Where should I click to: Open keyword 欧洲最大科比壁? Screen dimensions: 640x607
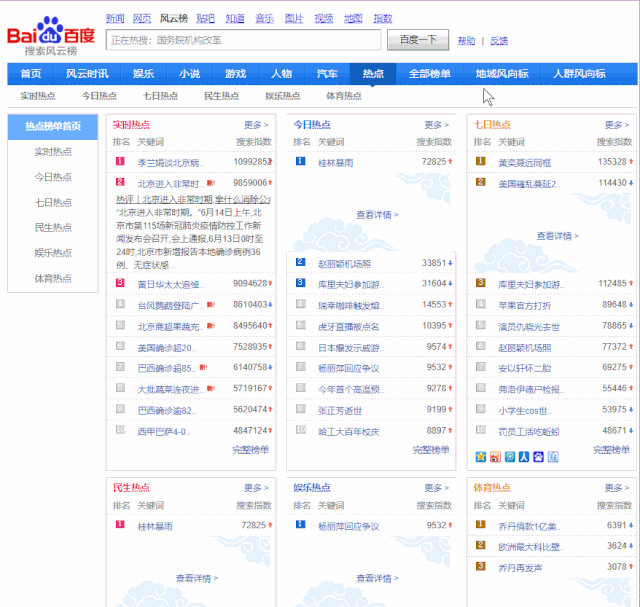[531, 547]
